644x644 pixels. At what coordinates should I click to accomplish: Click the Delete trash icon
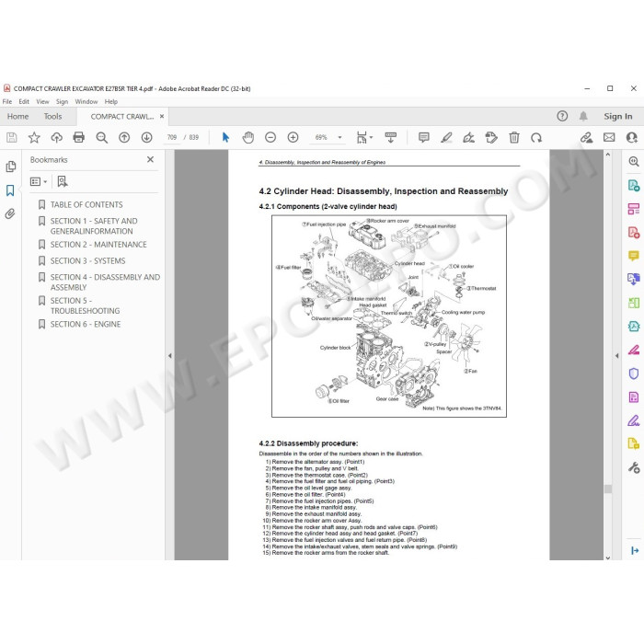tap(514, 138)
